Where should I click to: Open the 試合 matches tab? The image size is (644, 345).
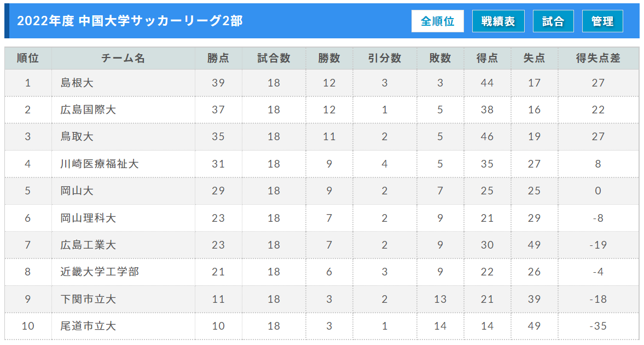(553, 21)
